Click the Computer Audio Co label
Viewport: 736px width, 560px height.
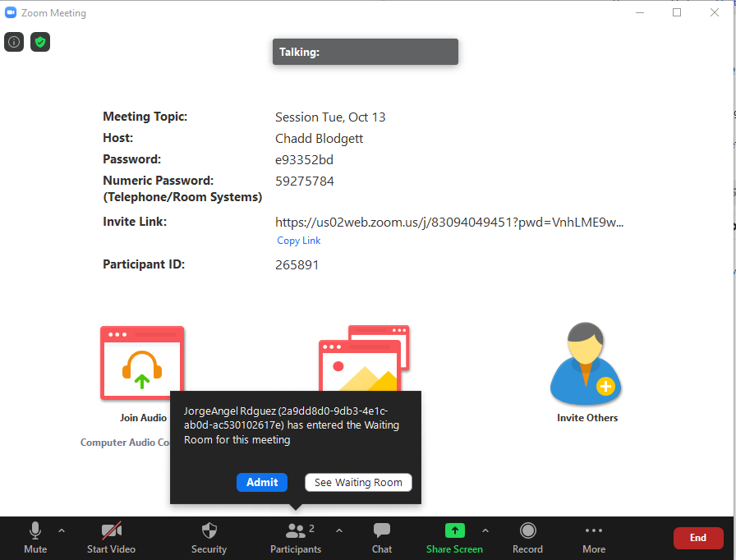pos(125,443)
